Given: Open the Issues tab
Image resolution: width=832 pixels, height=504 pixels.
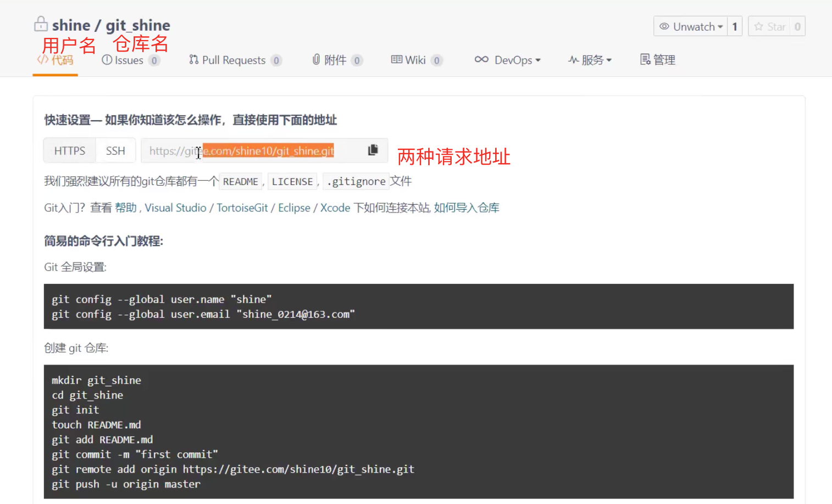Looking at the screenshot, I should pyautogui.click(x=131, y=60).
